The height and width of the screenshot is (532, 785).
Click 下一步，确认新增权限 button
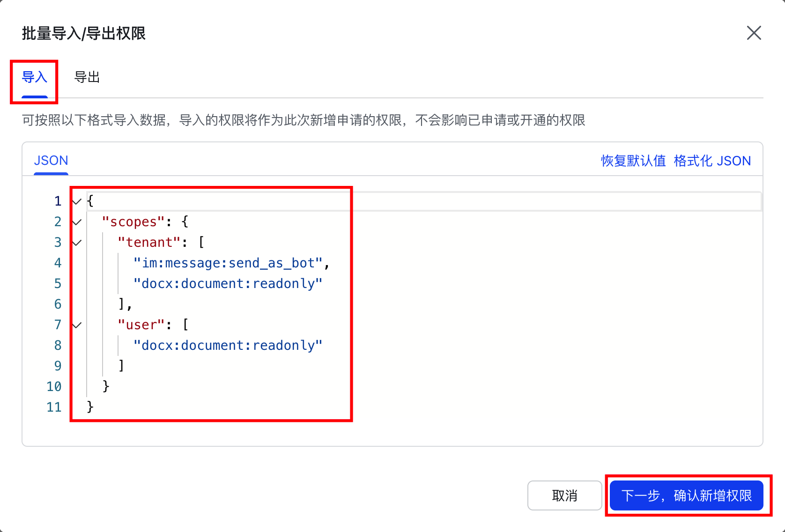pyautogui.click(x=687, y=495)
